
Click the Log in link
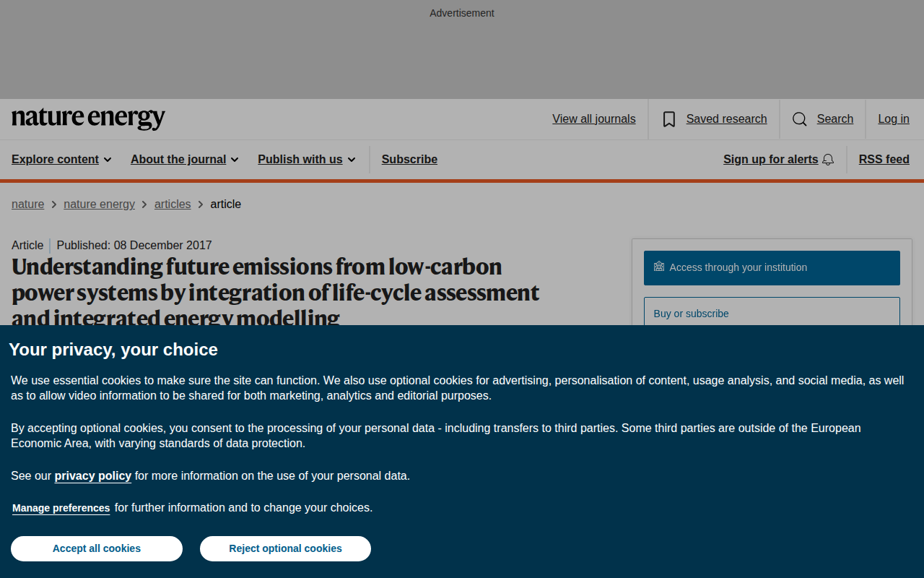[894, 119]
